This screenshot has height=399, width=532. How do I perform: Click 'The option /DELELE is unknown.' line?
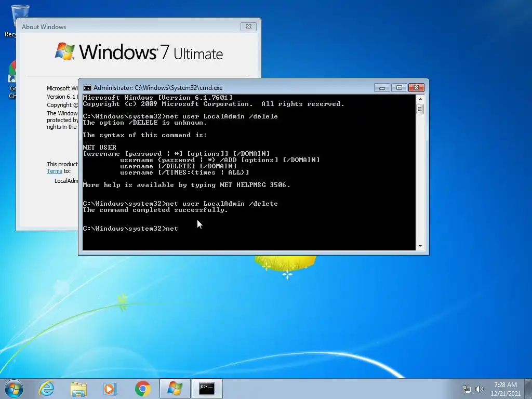click(x=145, y=123)
